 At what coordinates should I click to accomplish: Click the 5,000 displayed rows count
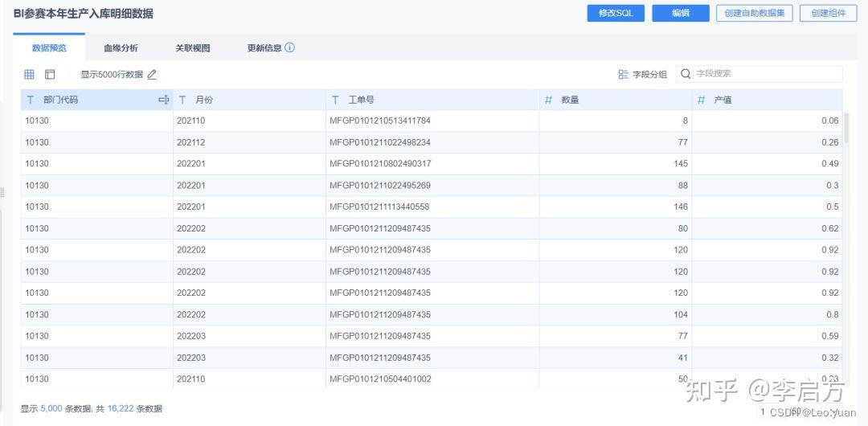click(51, 409)
